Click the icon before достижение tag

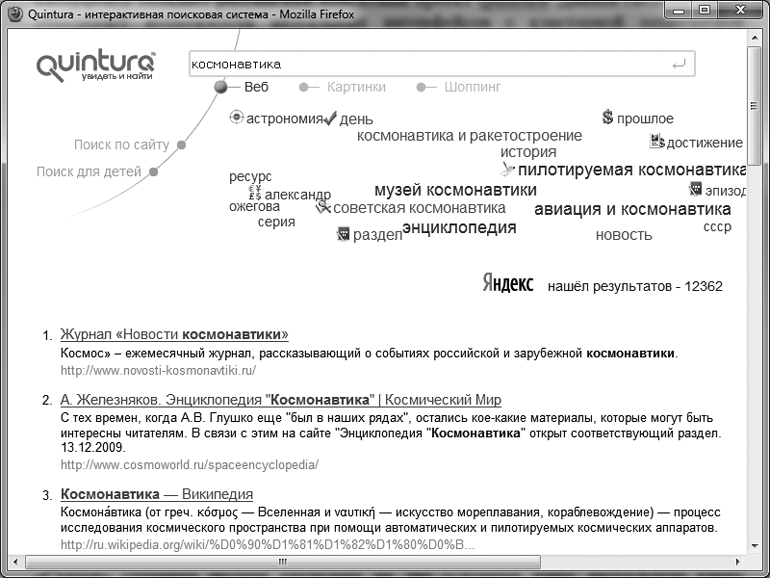click(x=657, y=141)
